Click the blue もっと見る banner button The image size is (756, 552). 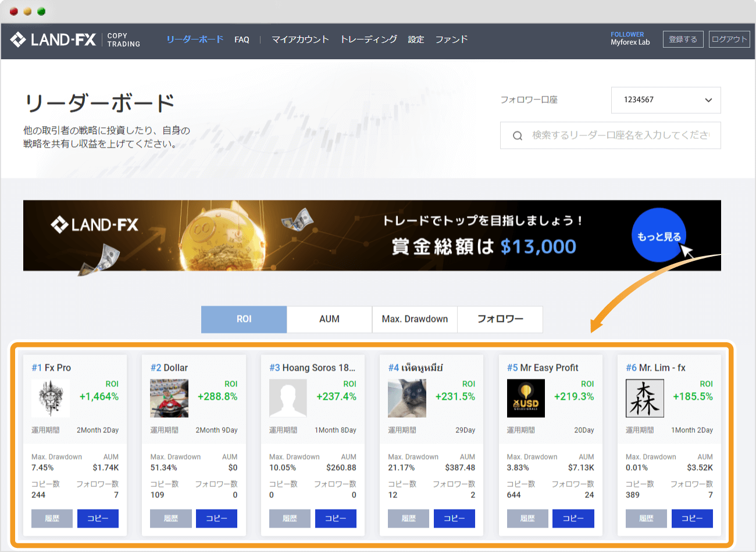pos(659,236)
